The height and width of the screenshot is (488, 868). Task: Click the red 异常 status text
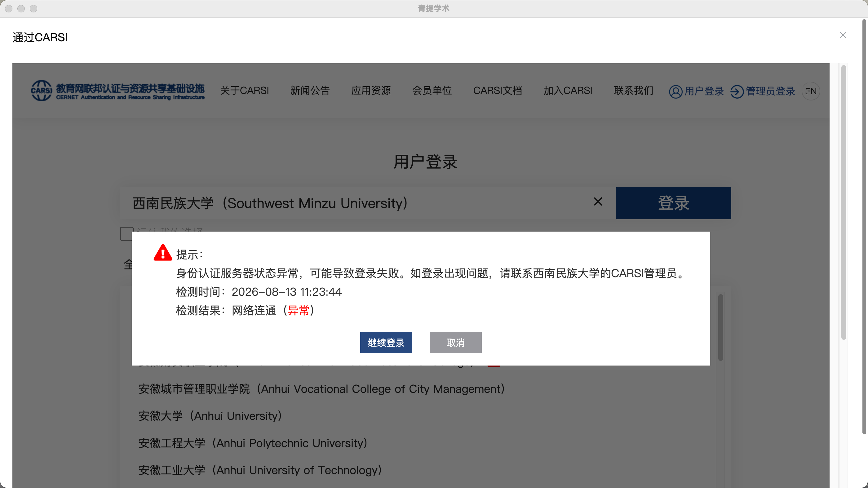[299, 310]
